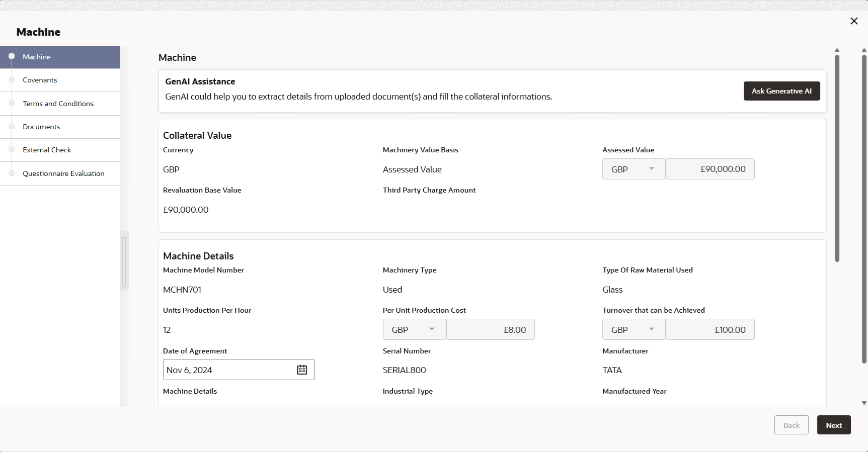
Task: Click the Assessed Value amount field
Action: coord(710,169)
